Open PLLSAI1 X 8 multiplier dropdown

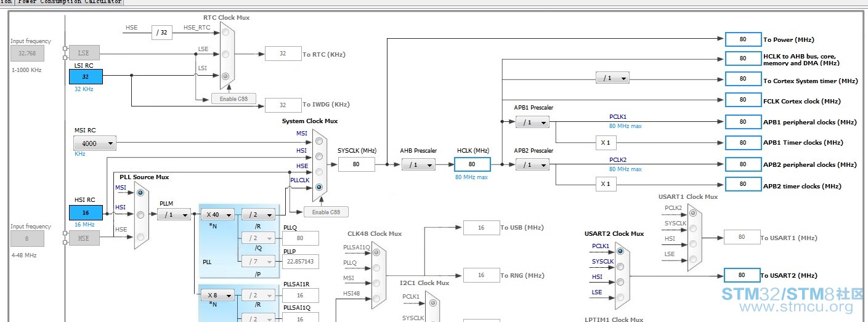[x=217, y=295]
